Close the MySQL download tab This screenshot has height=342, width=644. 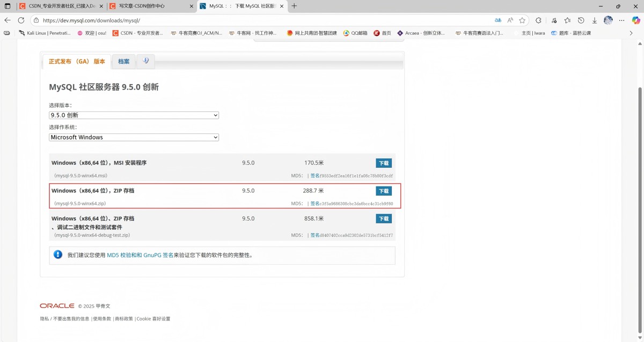[282, 6]
